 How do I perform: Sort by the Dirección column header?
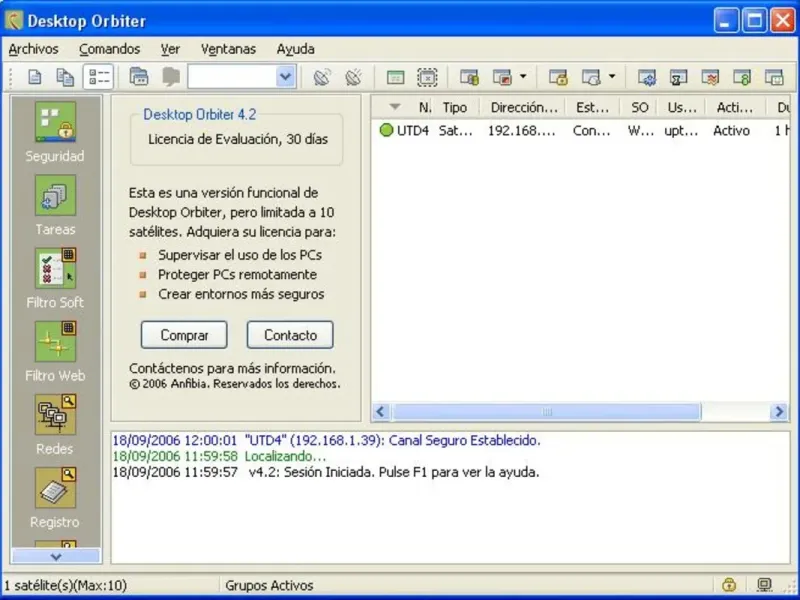[523, 107]
